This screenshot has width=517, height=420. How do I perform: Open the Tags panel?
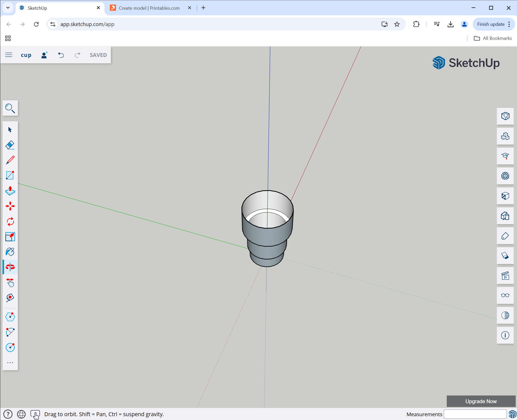tap(505, 236)
